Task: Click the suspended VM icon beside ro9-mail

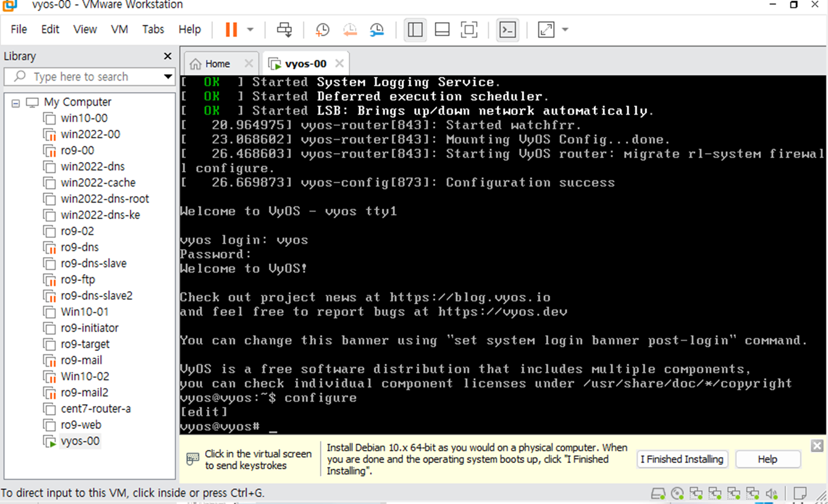Action: pos(50,361)
